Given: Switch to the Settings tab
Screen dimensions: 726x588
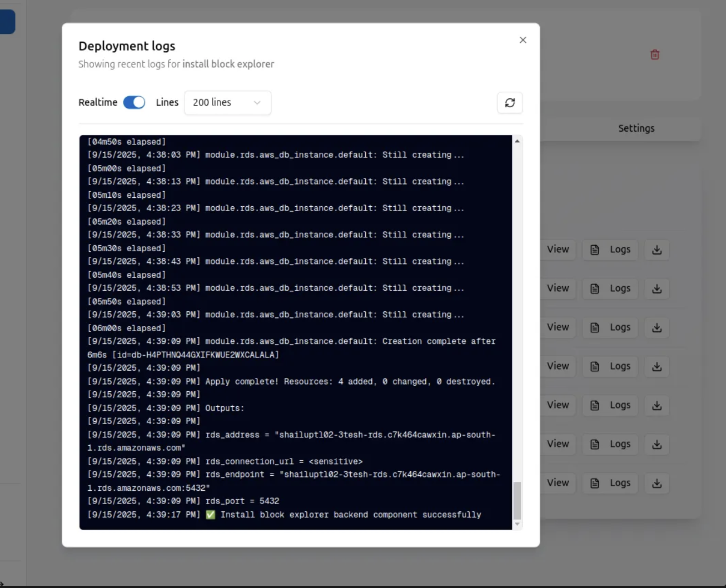Looking at the screenshot, I should pyautogui.click(x=636, y=128).
